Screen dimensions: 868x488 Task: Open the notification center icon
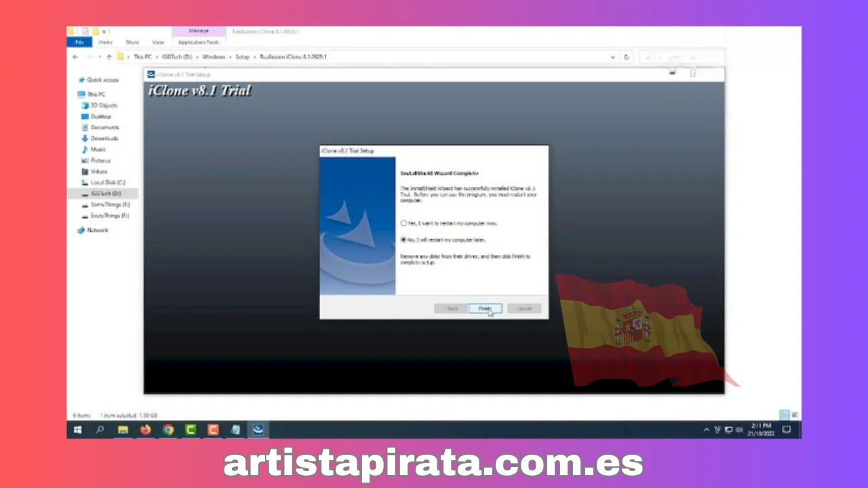787,430
